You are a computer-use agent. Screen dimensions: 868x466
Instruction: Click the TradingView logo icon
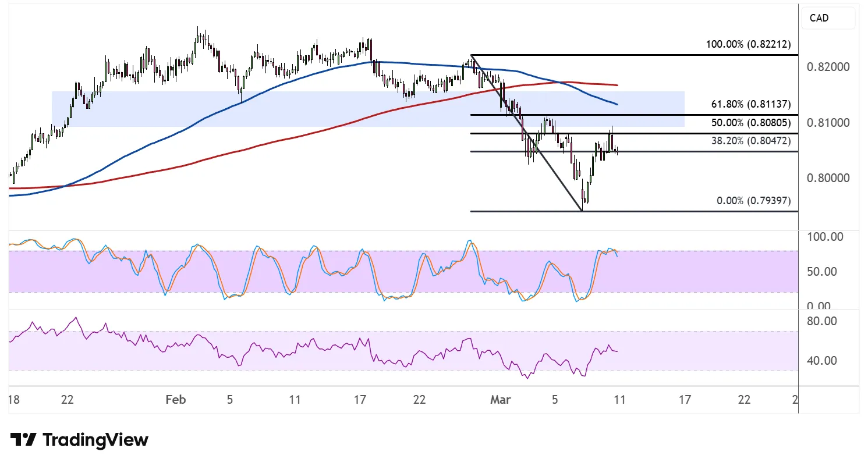[24, 440]
